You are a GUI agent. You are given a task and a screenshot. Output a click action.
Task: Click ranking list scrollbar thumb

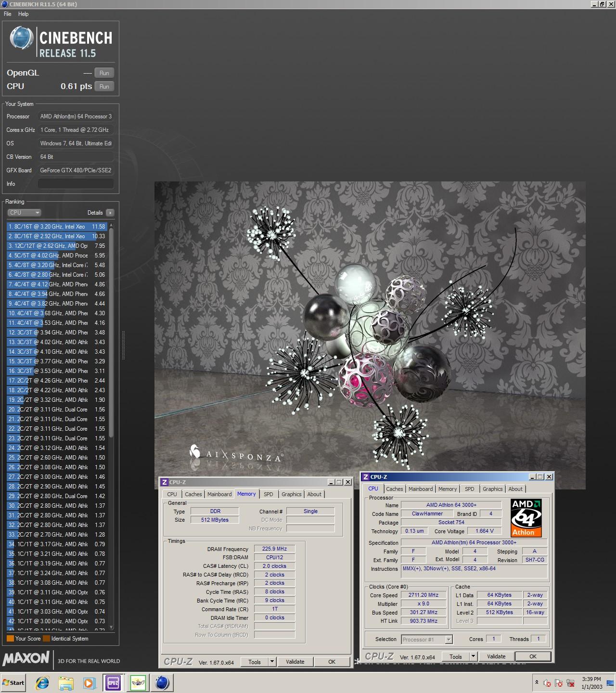[x=112, y=332]
